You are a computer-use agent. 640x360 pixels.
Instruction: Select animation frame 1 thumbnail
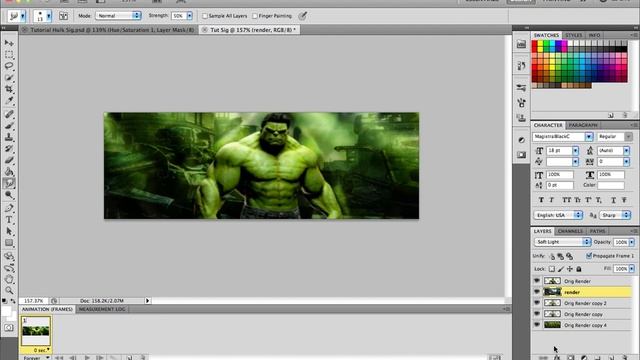(x=36, y=331)
